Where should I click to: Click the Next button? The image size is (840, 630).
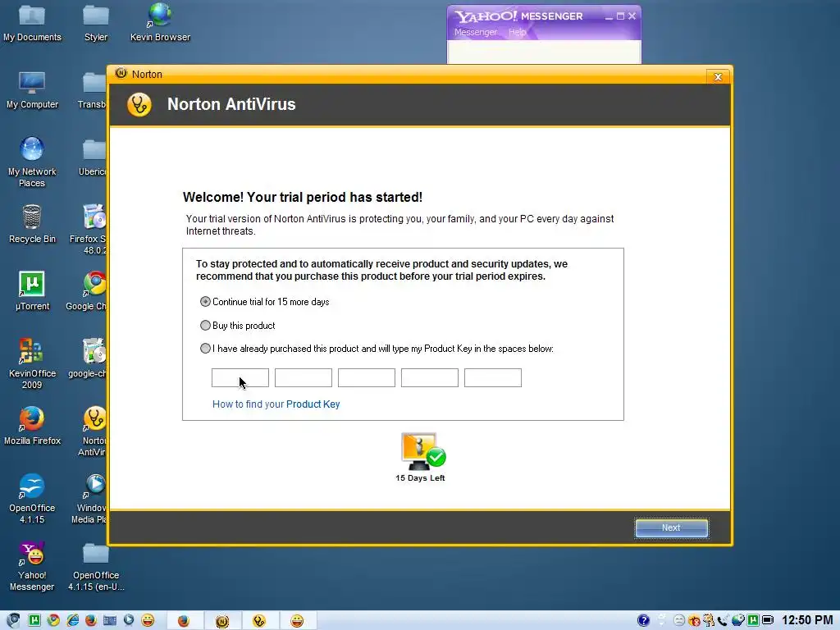click(671, 527)
